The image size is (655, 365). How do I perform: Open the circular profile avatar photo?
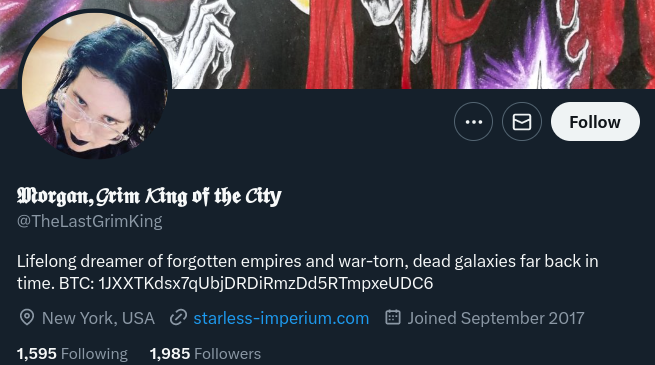(x=95, y=85)
